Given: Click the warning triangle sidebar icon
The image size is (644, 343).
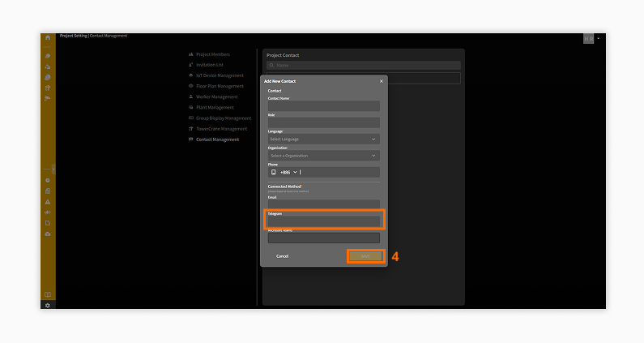Looking at the screenshot, I should [x=48, y=201].
